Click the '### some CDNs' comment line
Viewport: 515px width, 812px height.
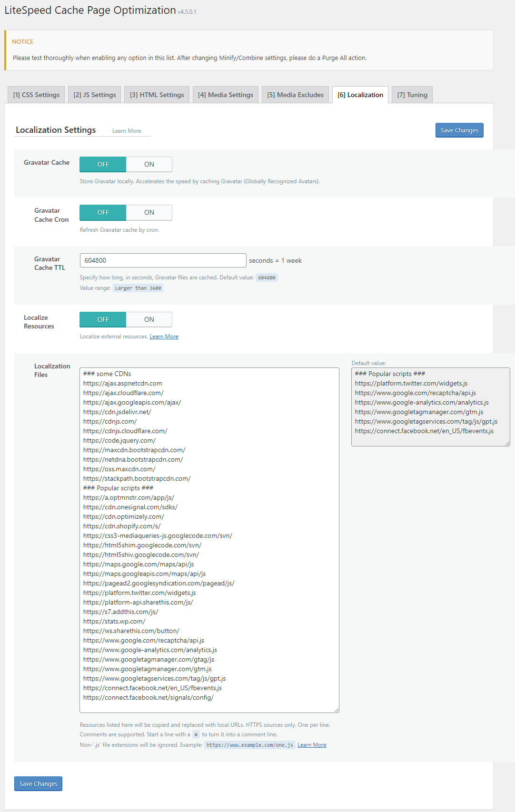click(107, 374)
